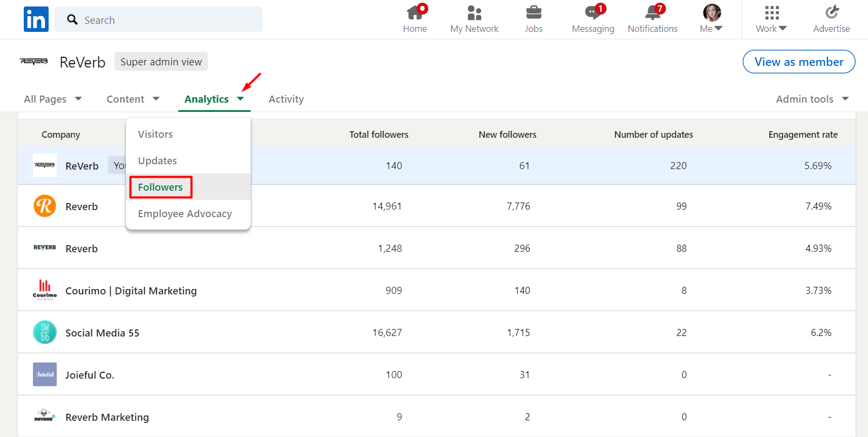Click the Advertise icon
The image size is (868, 437).
point(832,12)
